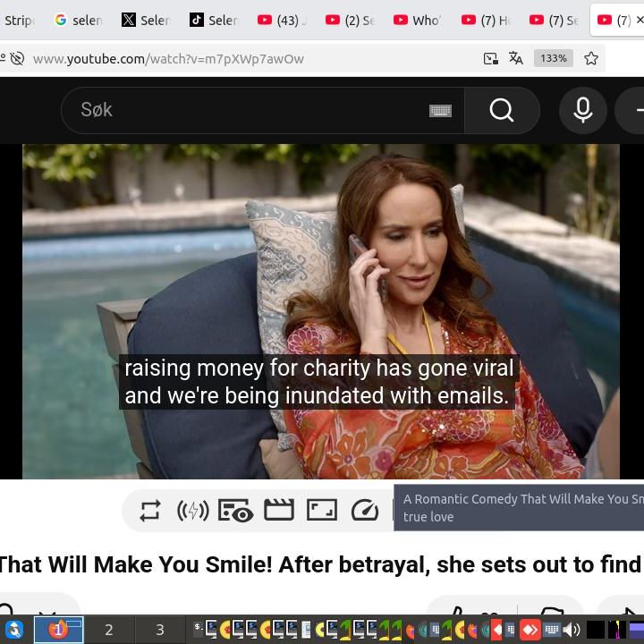This screenshot has width=644, height=644.
Task: Click the 'A Romantic Comedy' tooltip text
Action: tap(519, 508)
